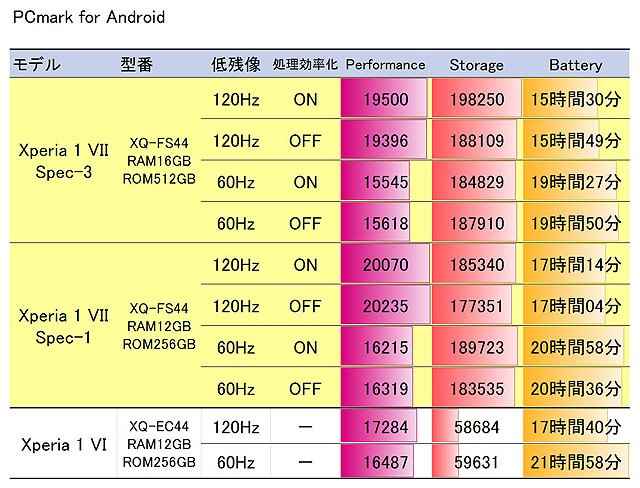This screenshot has height=488, width=640.
Task: Click the Performance value 17284
Action: (x=386, y=428)
